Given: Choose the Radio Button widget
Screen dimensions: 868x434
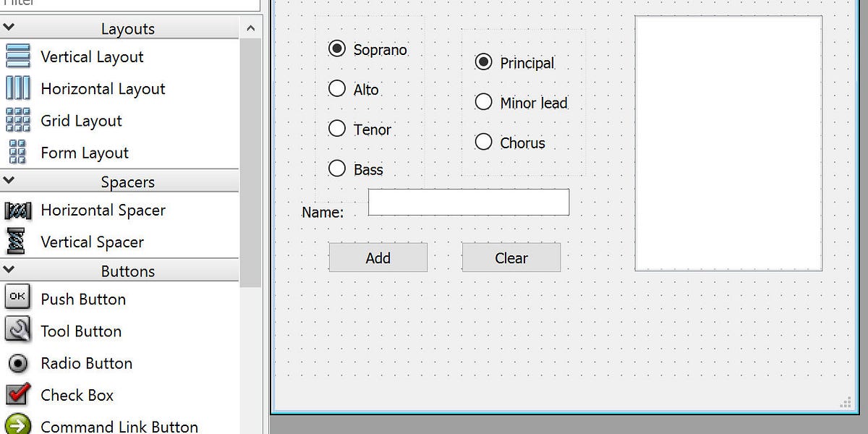Looking at the screenshot, I should coord(88,363).
